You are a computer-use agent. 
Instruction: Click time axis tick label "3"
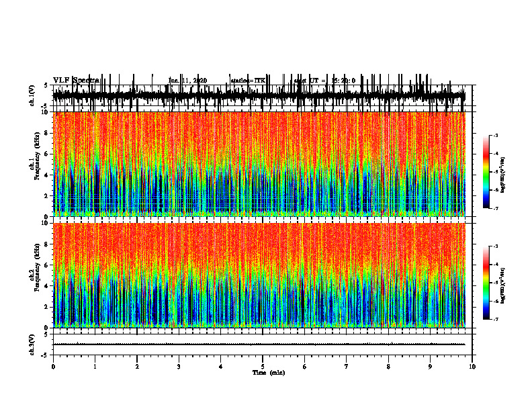[179, 367]
